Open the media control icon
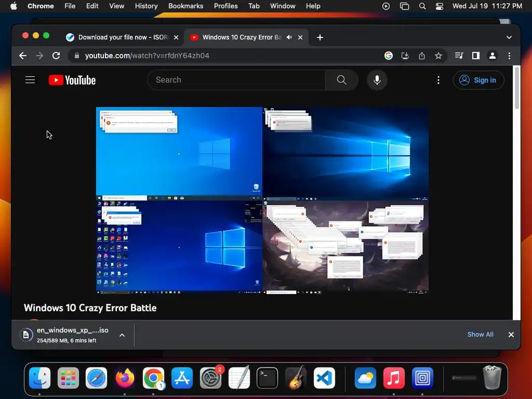Image resolution: width=532 pixels, height=399 pixels. pyautogui.click(x=459, y=56)
